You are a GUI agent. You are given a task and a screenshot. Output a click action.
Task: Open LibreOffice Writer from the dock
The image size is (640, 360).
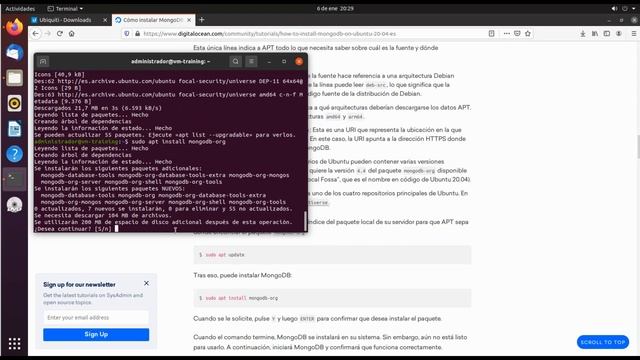14,129
